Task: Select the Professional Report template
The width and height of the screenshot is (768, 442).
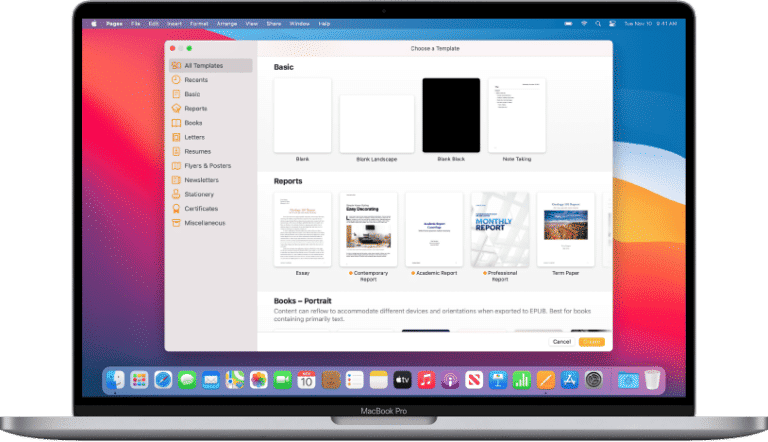Action: click(500, 229)
